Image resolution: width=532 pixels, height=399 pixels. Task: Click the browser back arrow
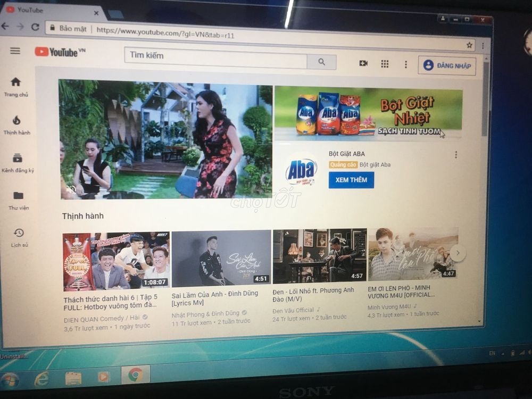pyautogui.click(x=5, y=26)
